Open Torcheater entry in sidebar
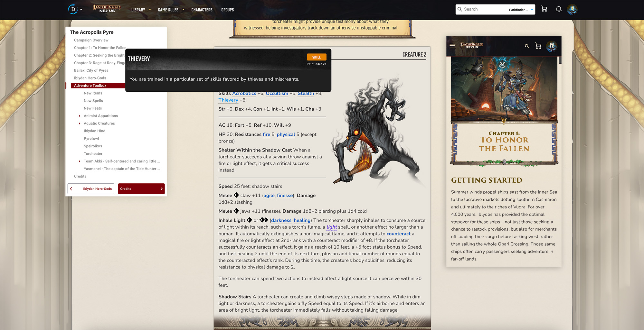644x330 pixels. (93, 154)
